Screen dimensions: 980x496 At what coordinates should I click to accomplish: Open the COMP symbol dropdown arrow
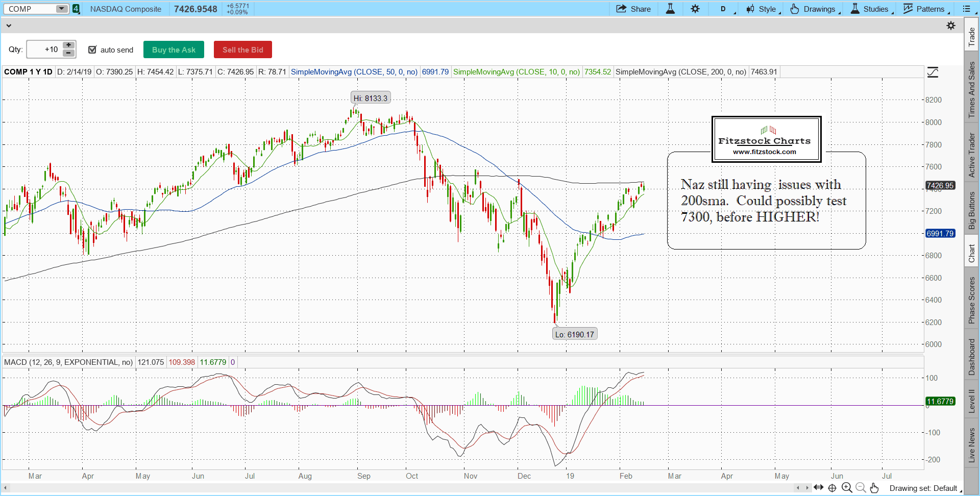(61, 9)
